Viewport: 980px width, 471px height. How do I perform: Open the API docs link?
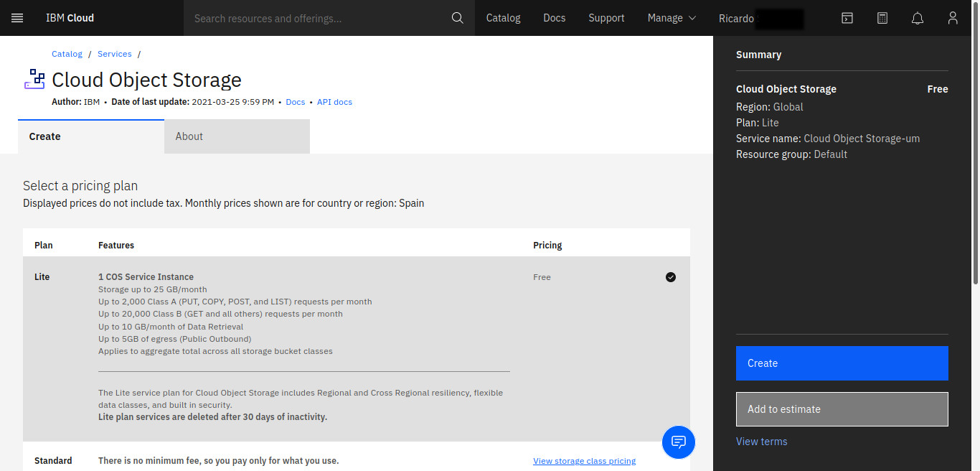click(x=334, y=102)
